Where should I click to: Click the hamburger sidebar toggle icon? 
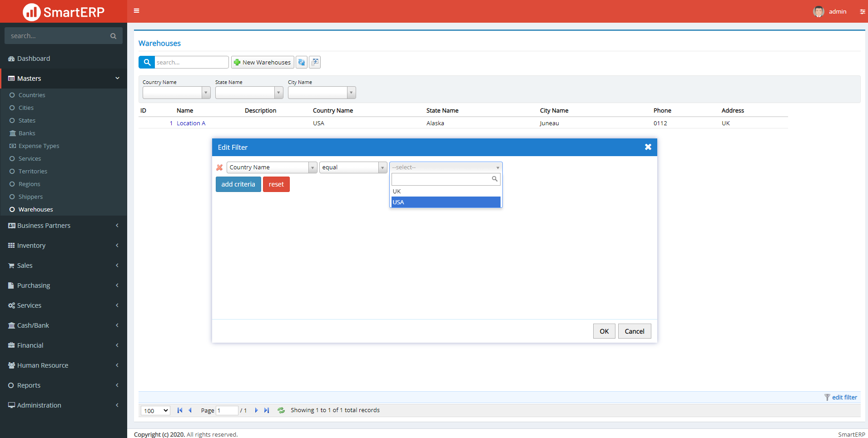(136, 11)
